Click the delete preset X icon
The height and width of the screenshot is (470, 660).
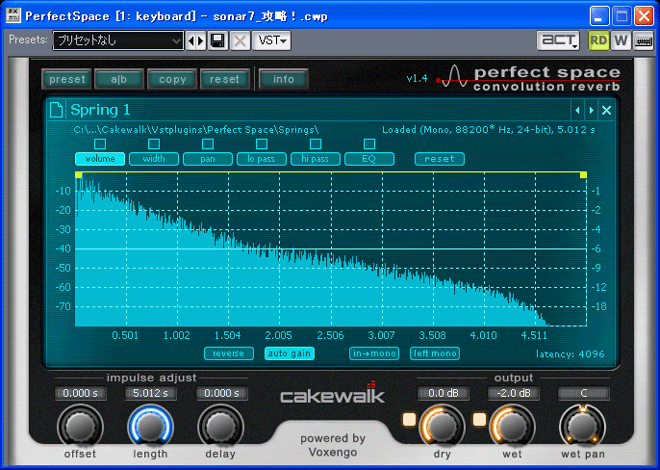240,41
